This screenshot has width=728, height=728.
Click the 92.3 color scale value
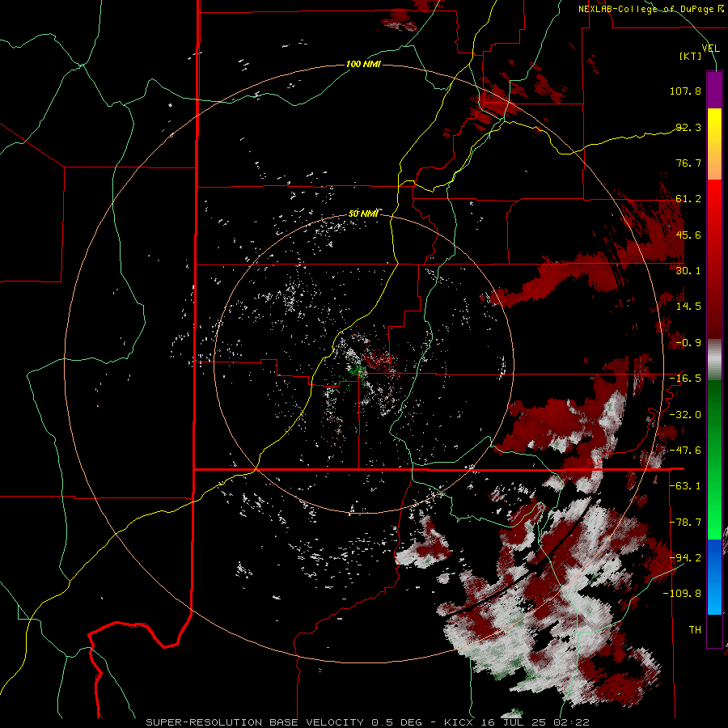coord(688,127)
